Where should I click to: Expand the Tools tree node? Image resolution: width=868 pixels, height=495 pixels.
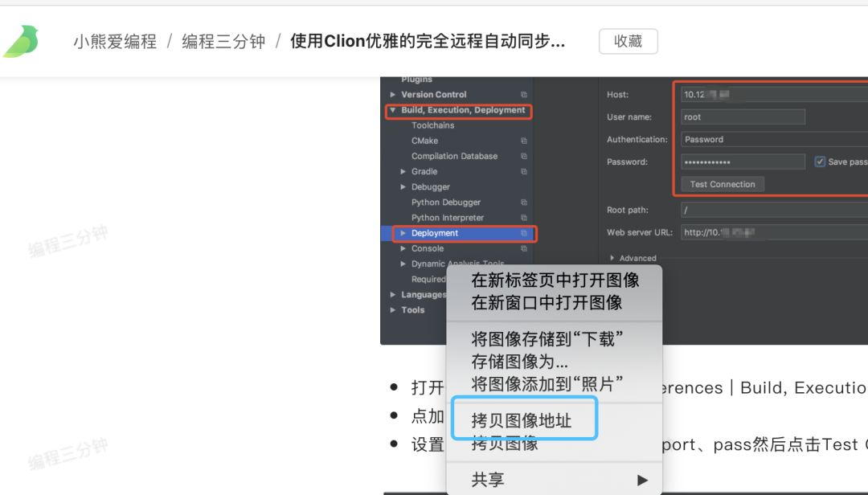click(392, 310)
